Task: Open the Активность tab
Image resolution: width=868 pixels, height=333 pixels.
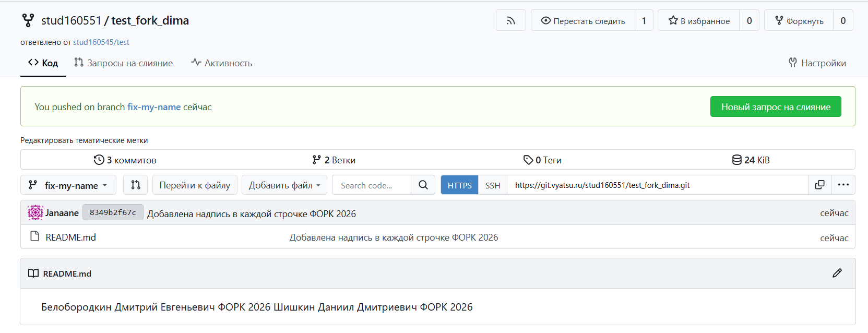Action: pyautogui.click(x=222, y=63)
